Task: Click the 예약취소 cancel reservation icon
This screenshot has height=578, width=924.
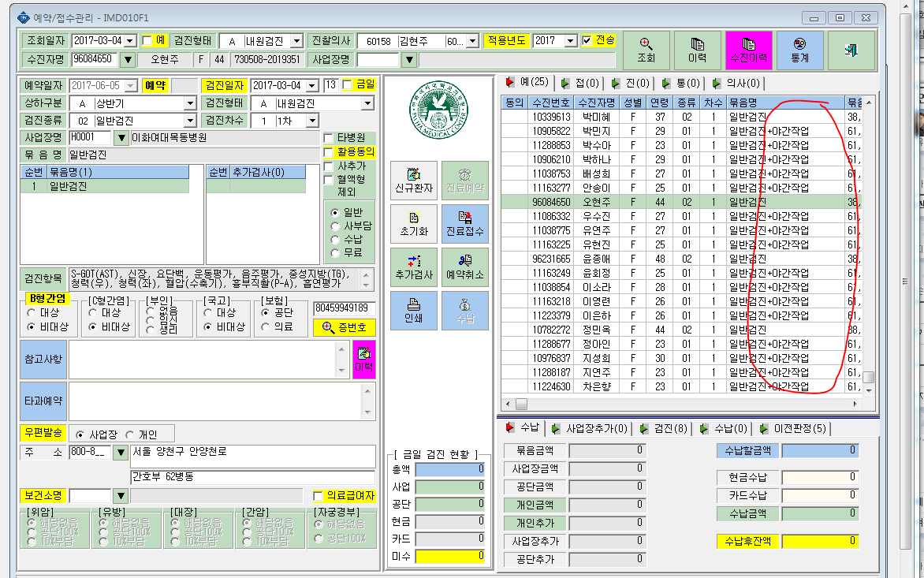Action: (465, 261)
